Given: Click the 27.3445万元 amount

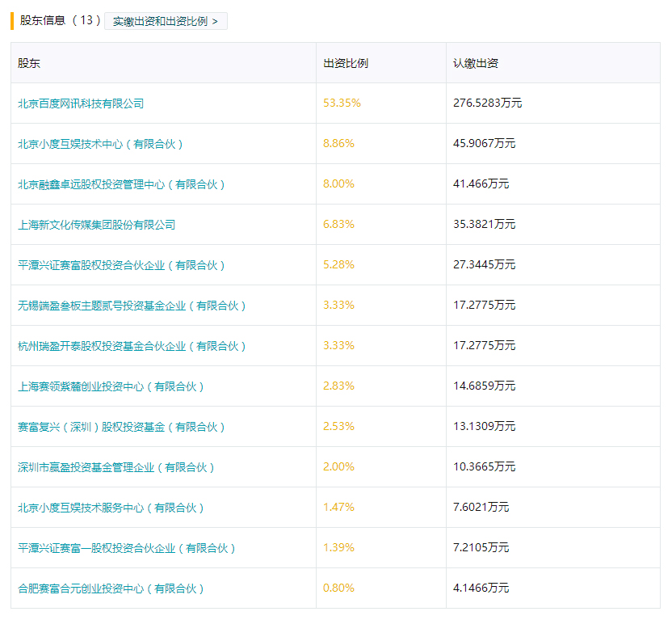Looking at the screenshot, I should [485, 264].
